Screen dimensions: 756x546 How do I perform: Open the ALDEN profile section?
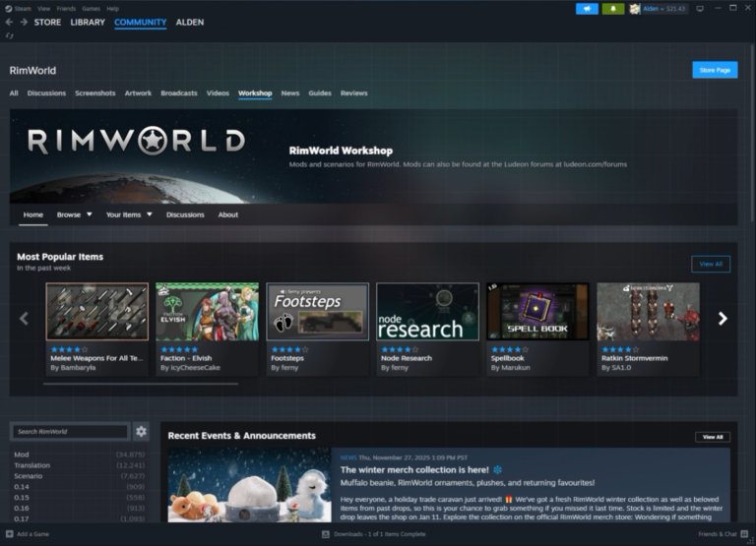(189, 23)
